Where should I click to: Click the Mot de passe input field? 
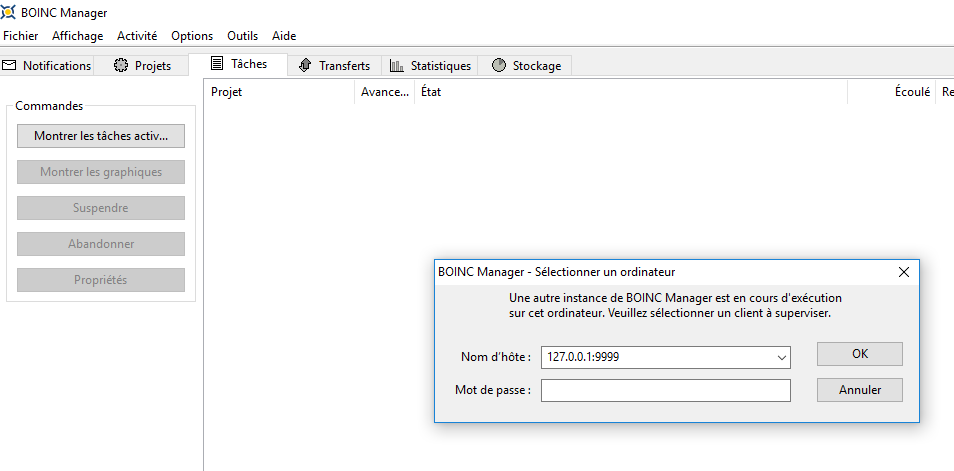click(666, 391)
